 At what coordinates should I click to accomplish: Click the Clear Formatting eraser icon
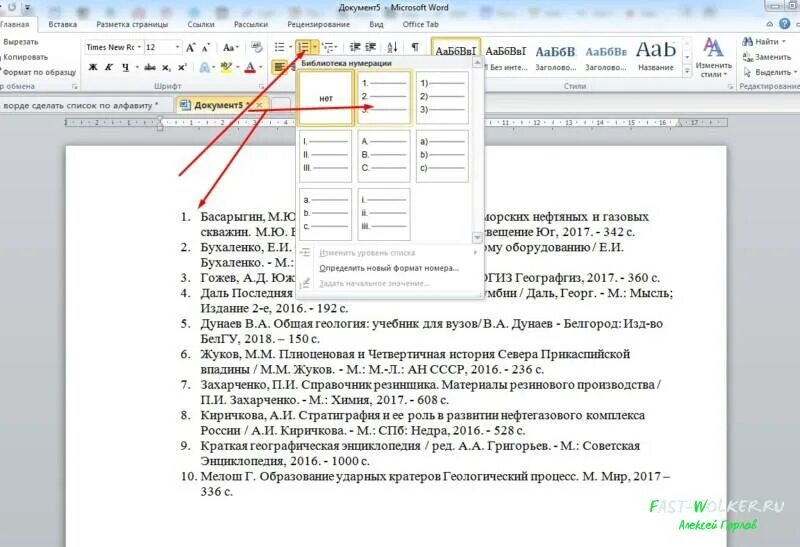point(257,47)
